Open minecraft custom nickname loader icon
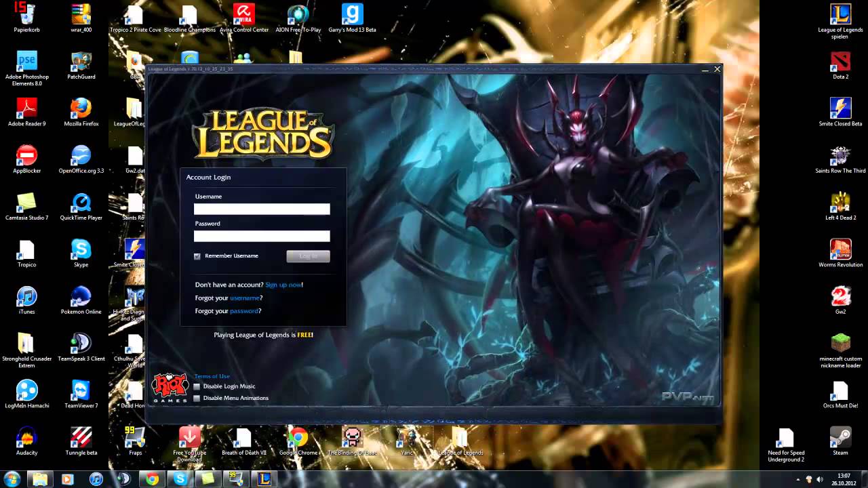 (x=840, y=350)
